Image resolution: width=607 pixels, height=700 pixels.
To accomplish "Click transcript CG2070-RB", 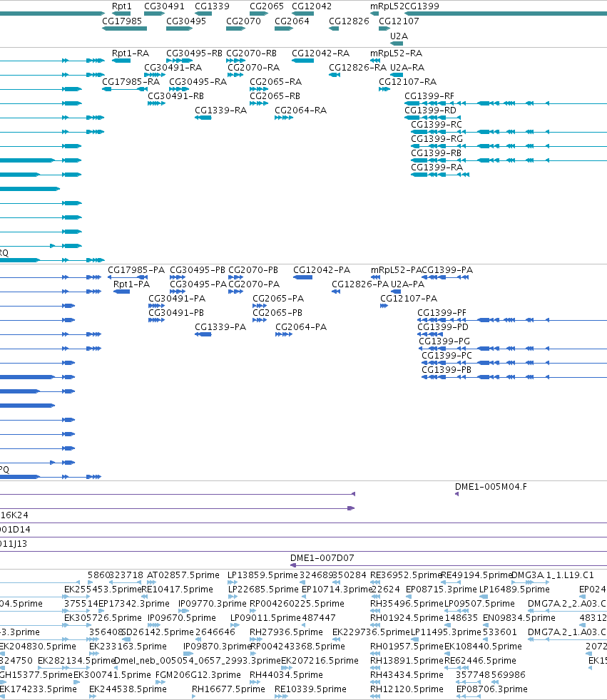I will (x=251, y=53).
